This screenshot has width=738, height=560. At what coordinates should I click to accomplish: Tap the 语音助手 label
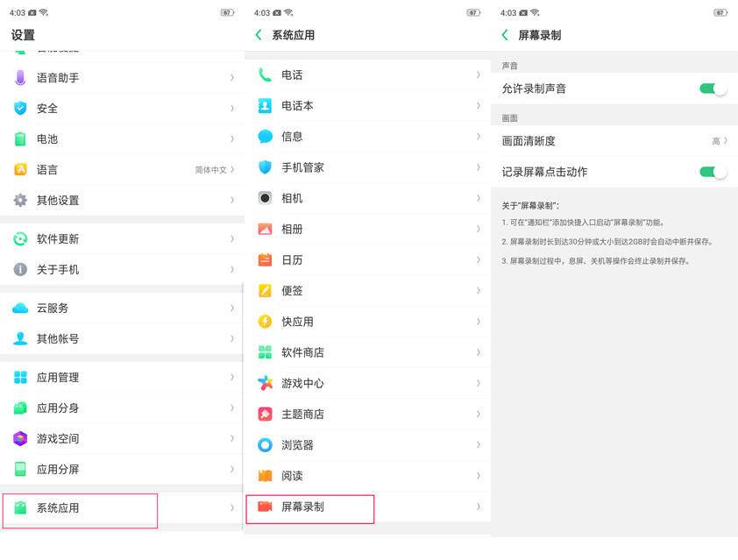click(x=58, y=78)
